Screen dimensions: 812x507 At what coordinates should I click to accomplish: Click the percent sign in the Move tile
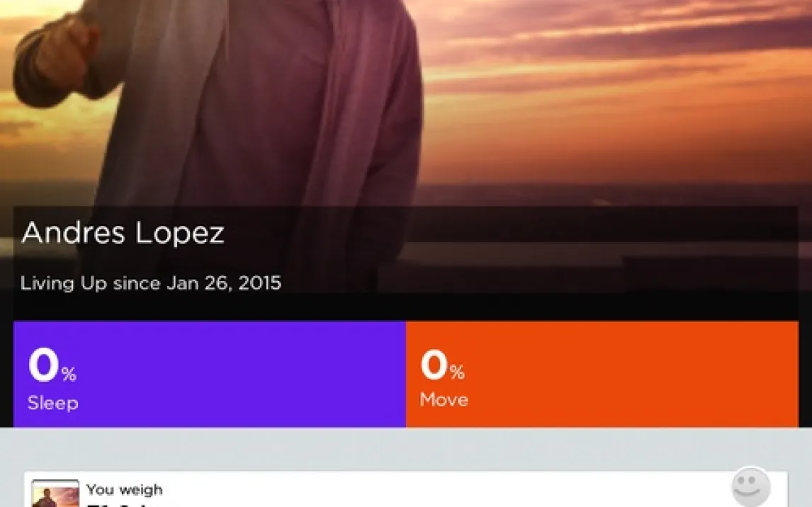(x=457, y=372)
